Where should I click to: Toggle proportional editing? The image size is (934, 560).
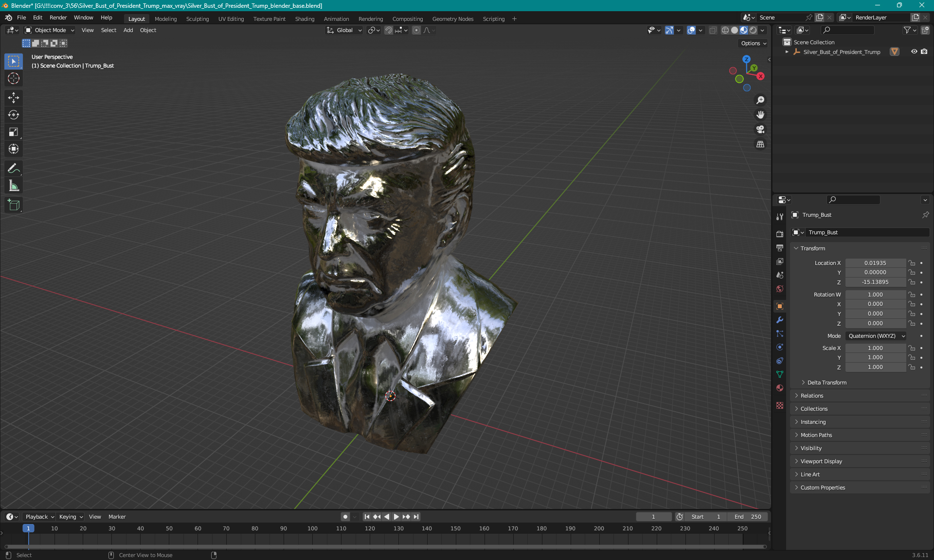click(416, 30)
